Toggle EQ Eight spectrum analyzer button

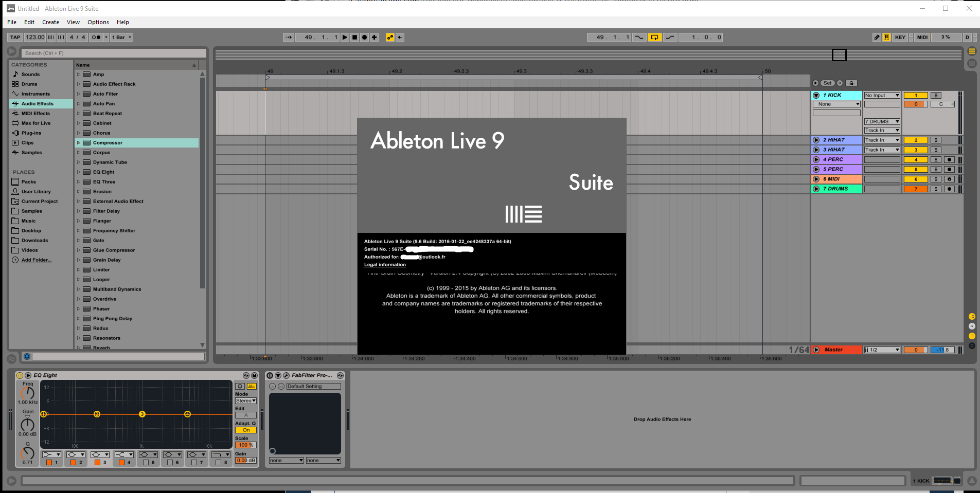(x=252, y=386)
